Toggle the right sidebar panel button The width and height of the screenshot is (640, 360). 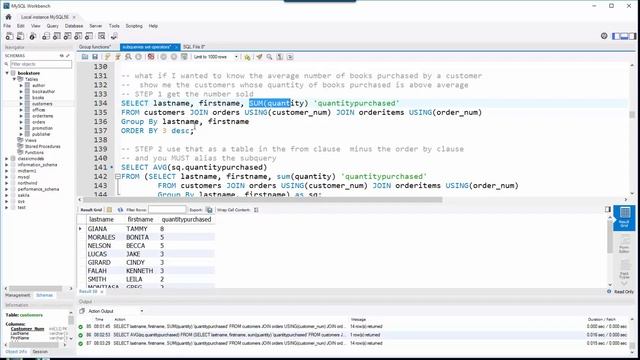632,36
